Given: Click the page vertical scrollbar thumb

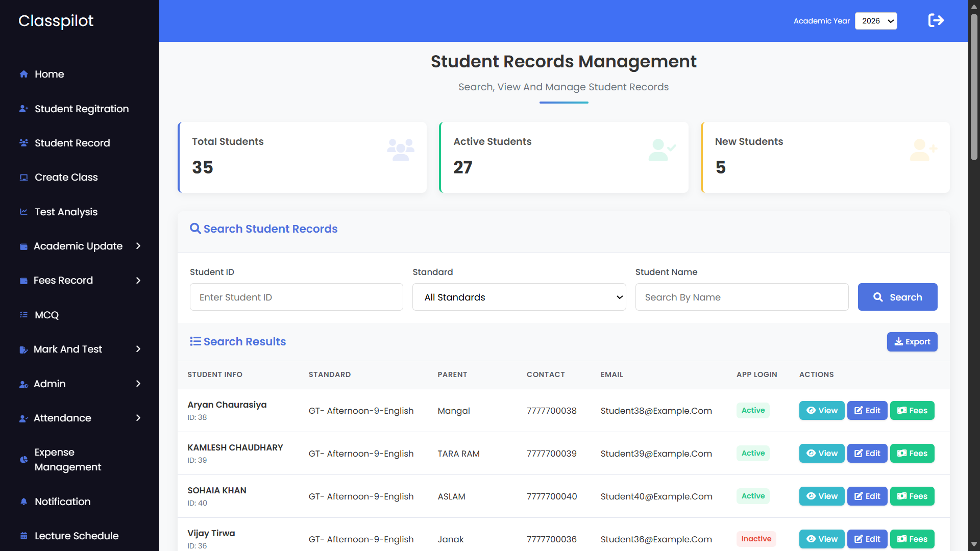Looking at the screenshot, I should coord(974,87).
